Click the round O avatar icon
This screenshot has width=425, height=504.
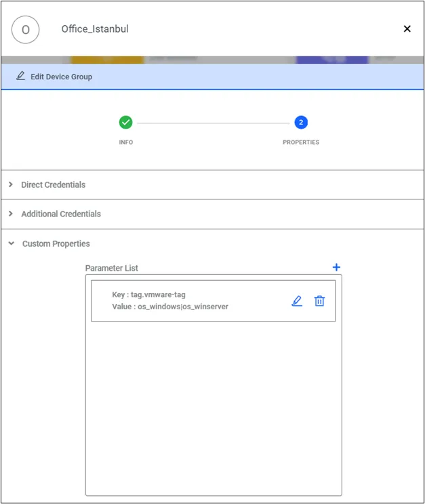[x=25, y=30]
